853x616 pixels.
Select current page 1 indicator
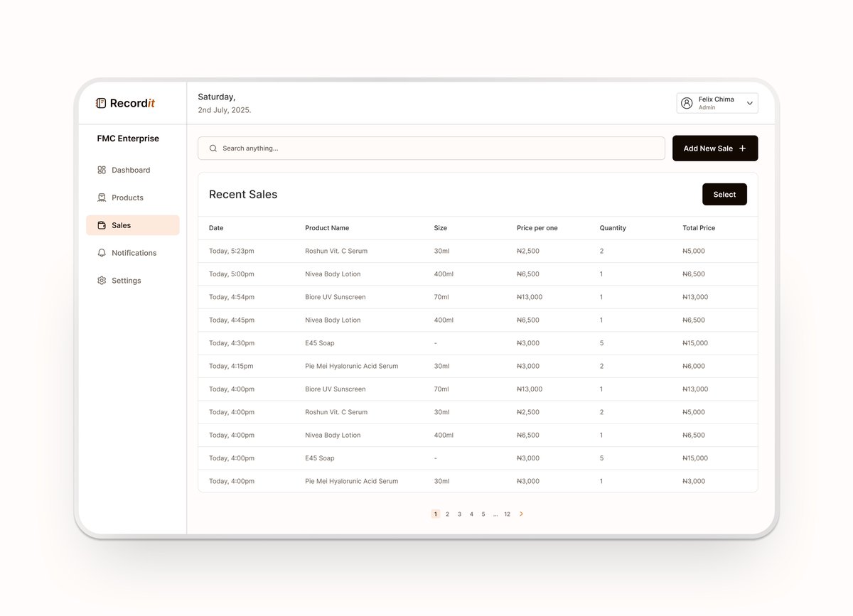coord(435,514)
